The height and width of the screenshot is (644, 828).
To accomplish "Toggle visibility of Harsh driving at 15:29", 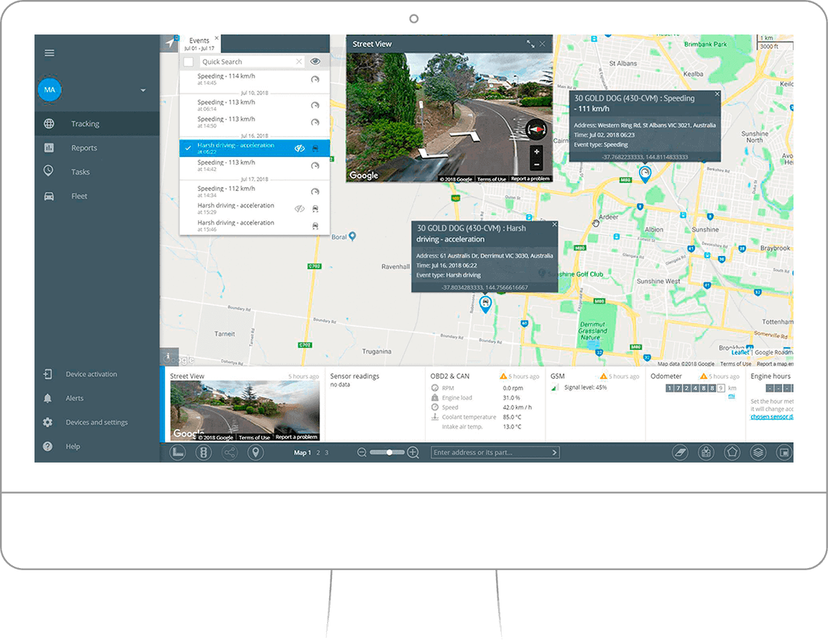I will [299, 208].
